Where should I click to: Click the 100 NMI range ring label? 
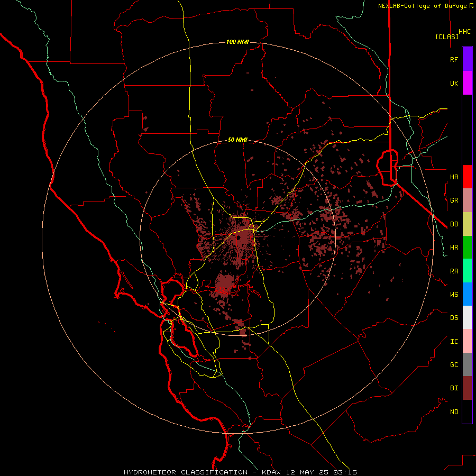tap(237, 42)
